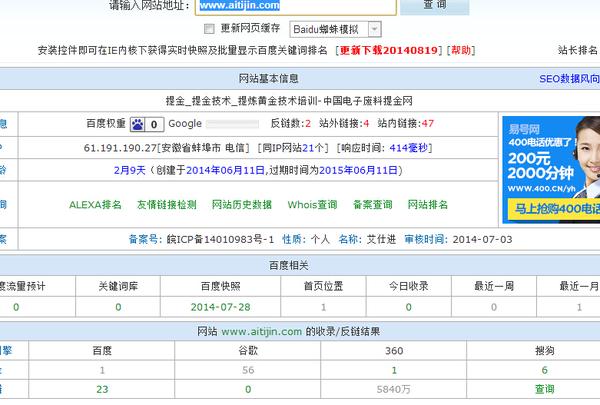Click the 查询 search button

(x=435, y=5)
